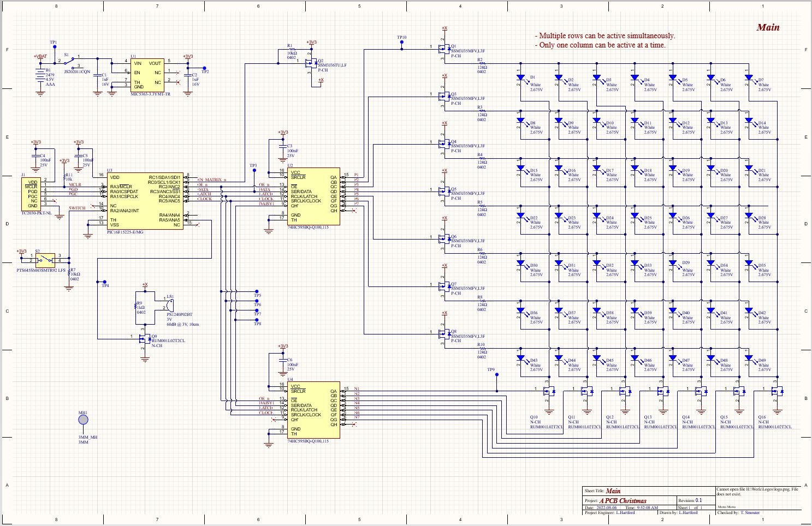Select the R9 1kΩ resistor symbol
The width and height of the screenshot is (812, 526).
(x=135, y=306)
